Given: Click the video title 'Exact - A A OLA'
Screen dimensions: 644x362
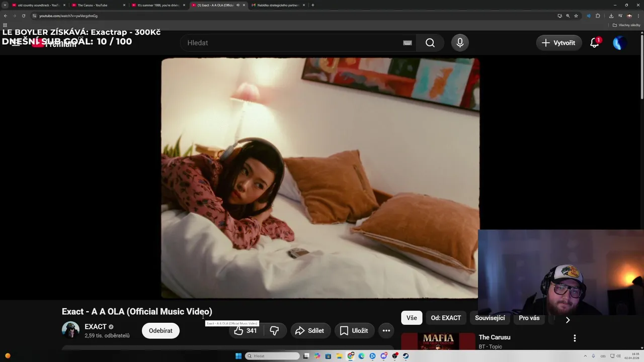Looking at the screenshot, I should [x=137, y=312].
